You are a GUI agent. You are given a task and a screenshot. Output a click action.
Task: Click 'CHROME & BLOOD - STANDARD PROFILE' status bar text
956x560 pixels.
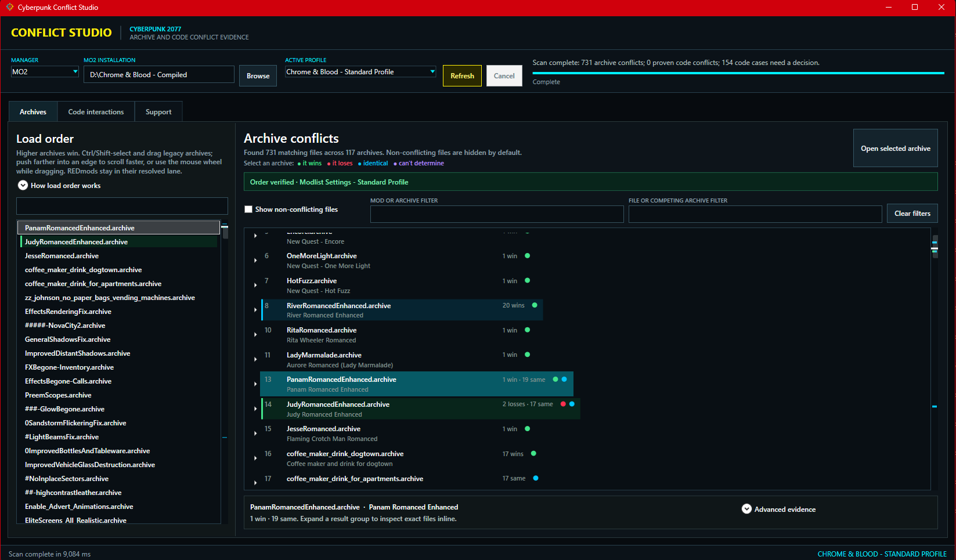pos(882,554)
